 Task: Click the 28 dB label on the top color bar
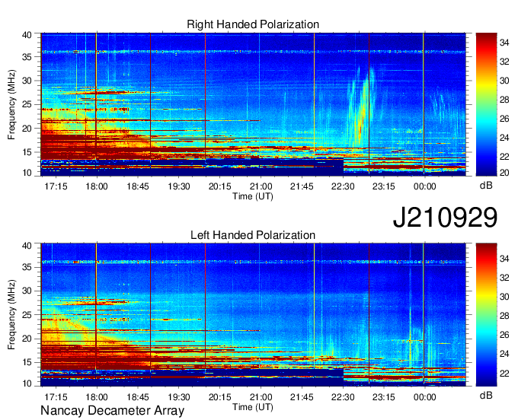click(504, 100)
